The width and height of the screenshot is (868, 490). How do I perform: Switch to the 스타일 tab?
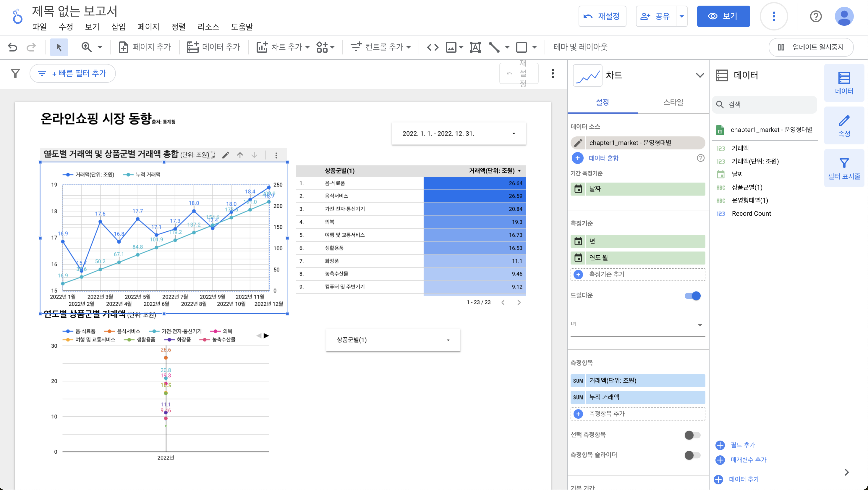(673, 102)
